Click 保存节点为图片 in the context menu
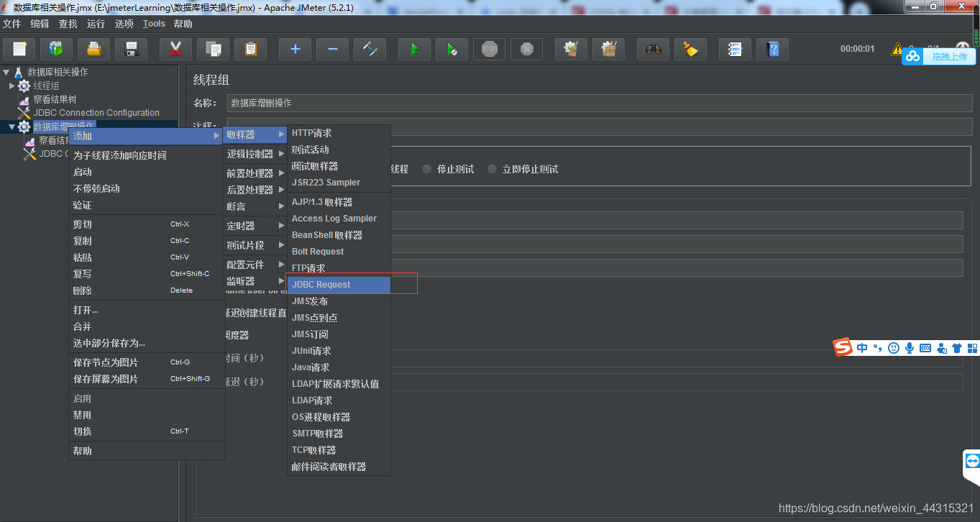 coord(147,362)
